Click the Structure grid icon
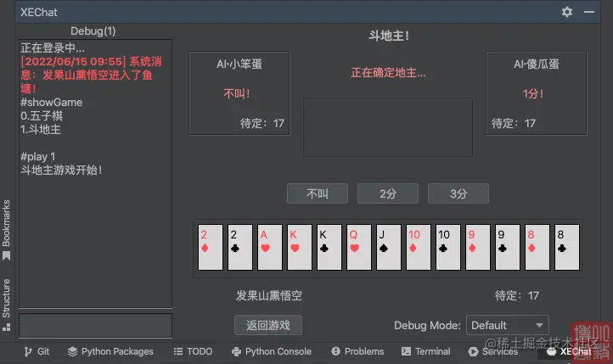The height and width of the screenshot is (364, 613). coord(6,328)
